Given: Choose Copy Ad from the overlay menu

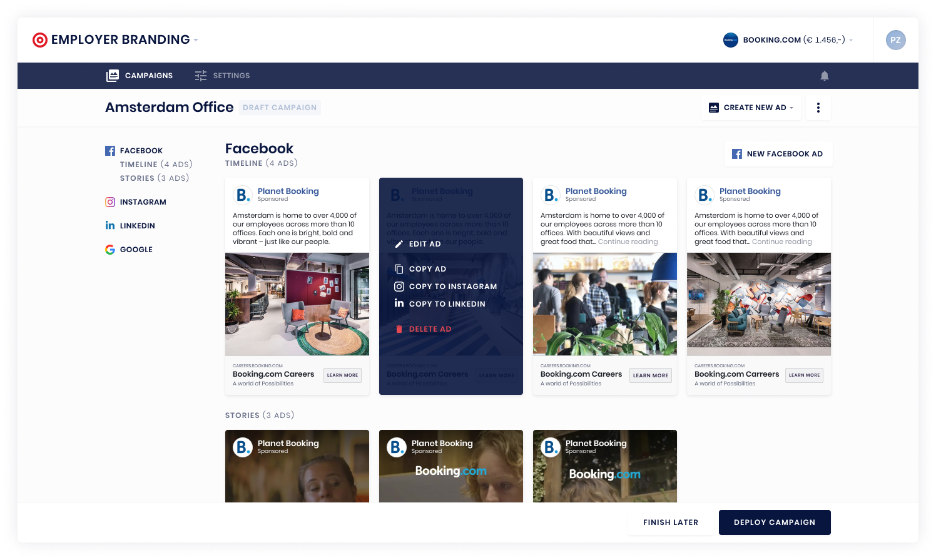Looking at the screenshot, I should click(420, 269).
